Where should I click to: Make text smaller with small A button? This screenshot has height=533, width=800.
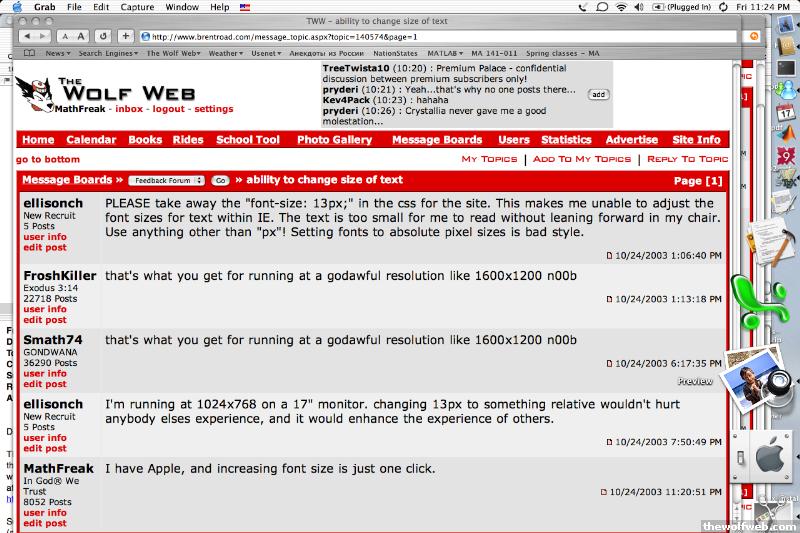coord(65,36)
